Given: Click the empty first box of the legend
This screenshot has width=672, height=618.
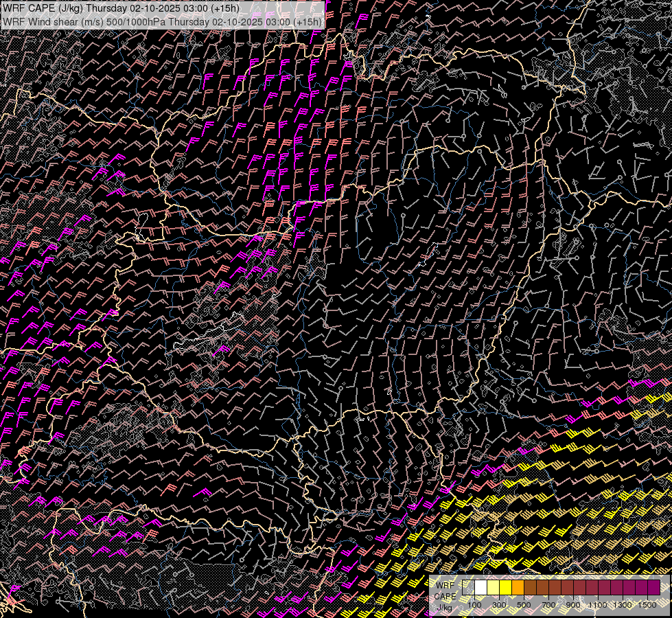Looking at the screenshot, I should point(468,588).
